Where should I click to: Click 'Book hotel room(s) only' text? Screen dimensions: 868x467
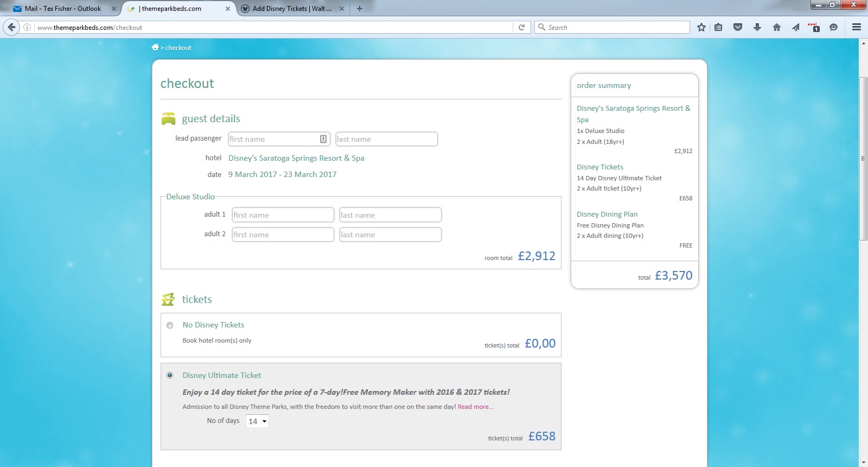click(x=217, y=340)
